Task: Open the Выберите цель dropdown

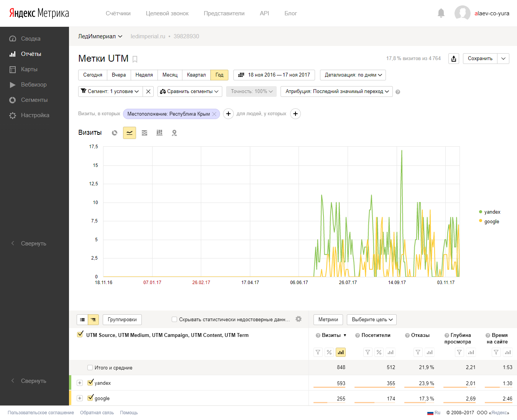Action: (x=372, y=320)
